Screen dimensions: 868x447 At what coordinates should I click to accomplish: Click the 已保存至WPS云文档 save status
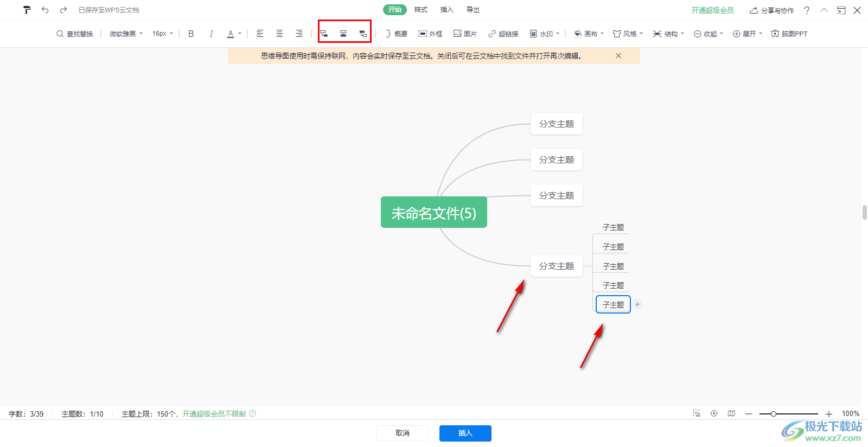[x=109, y=10]
